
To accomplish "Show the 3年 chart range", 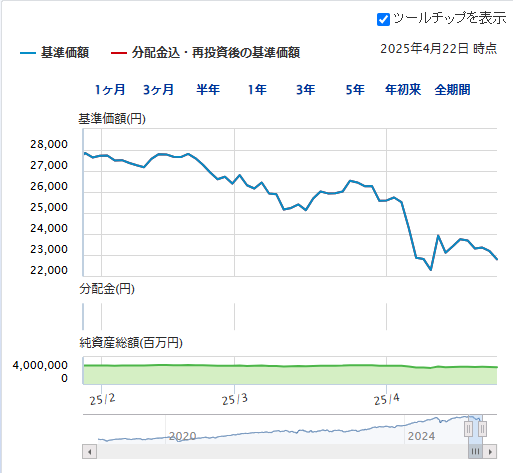I will (x=306, y=90).
